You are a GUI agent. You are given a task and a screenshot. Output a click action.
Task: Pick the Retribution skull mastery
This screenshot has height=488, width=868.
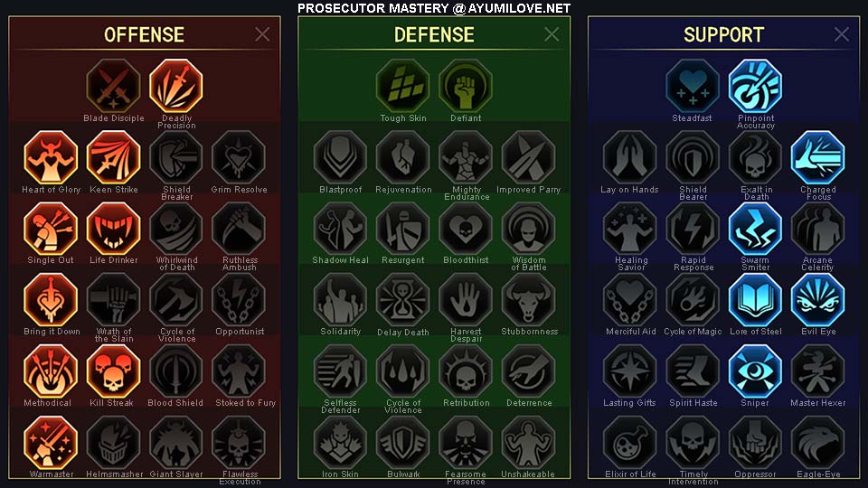pyautogui.click(x=466, y=371)
